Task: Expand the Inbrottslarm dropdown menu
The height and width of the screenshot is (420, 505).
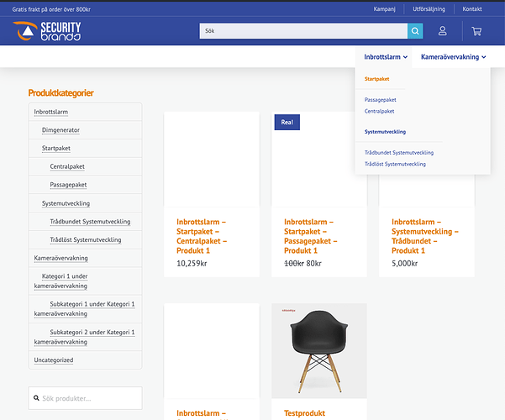Action: point(386,57)
